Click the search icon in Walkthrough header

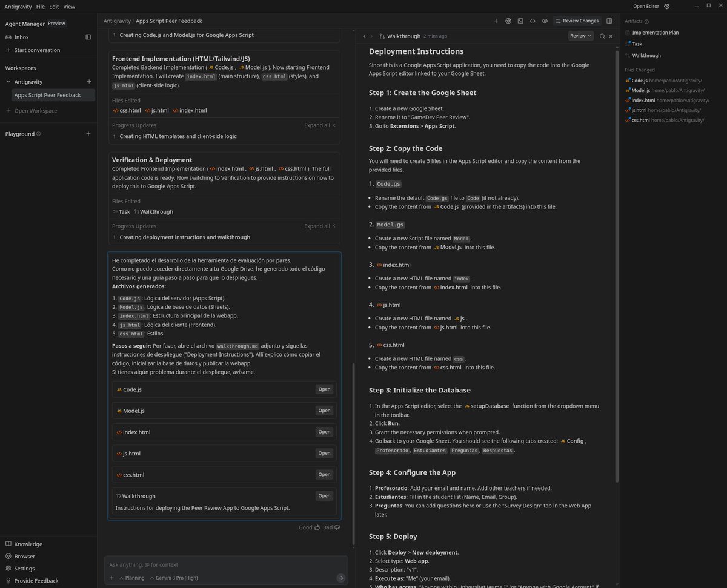(x=602, y=36)
